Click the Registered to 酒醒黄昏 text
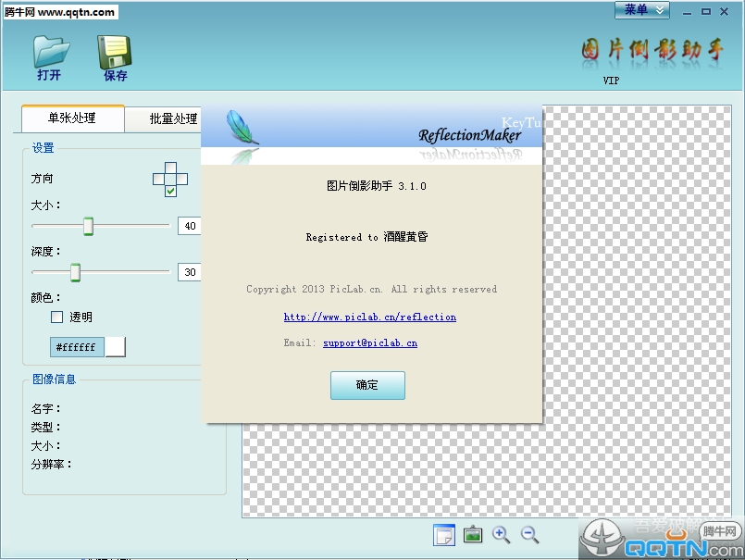 point(366,237)
